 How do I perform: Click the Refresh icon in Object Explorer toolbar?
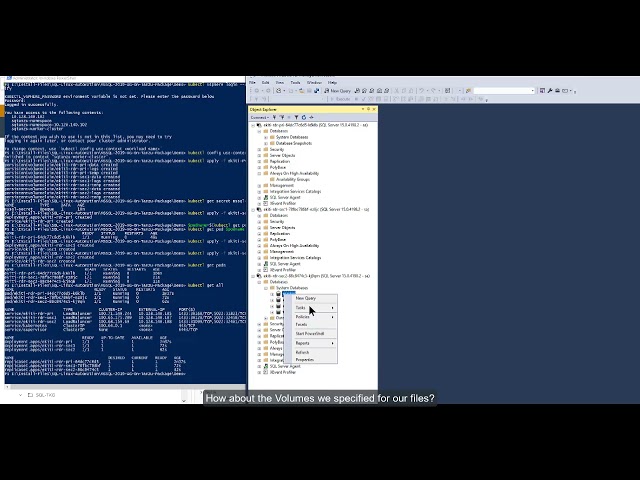[x=304, y=118]
